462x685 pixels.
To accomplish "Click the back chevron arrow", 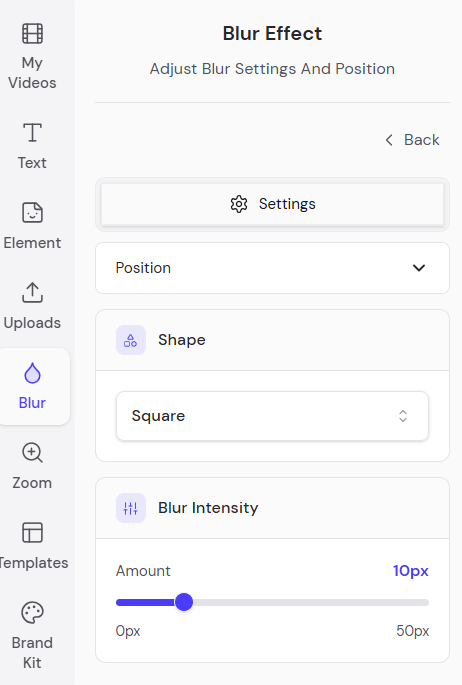I will [x=389, y=140].
